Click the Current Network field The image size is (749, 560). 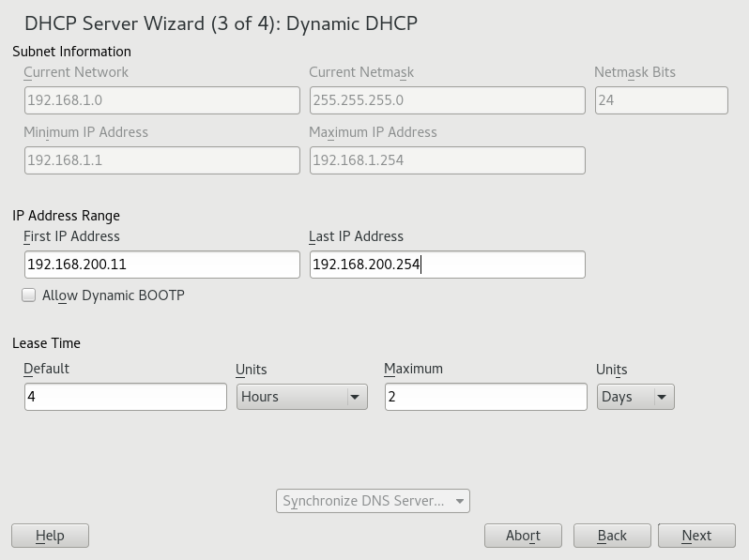pos(161,100)
